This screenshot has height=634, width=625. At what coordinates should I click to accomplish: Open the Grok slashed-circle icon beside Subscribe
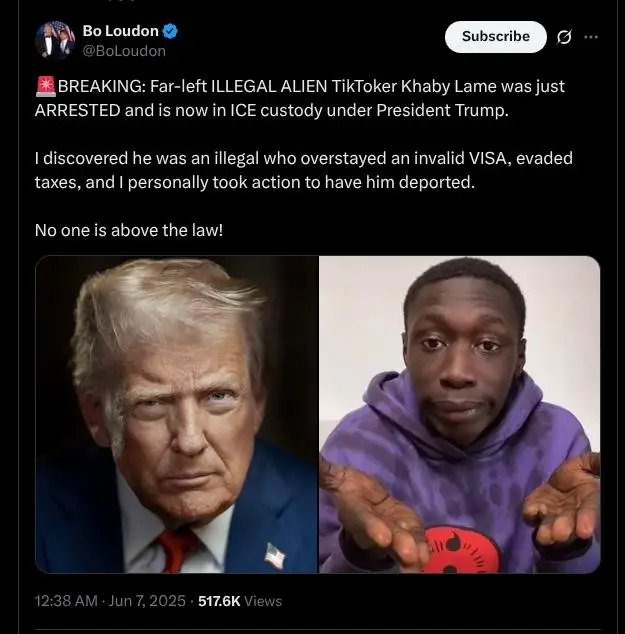[x=564, y=37]
